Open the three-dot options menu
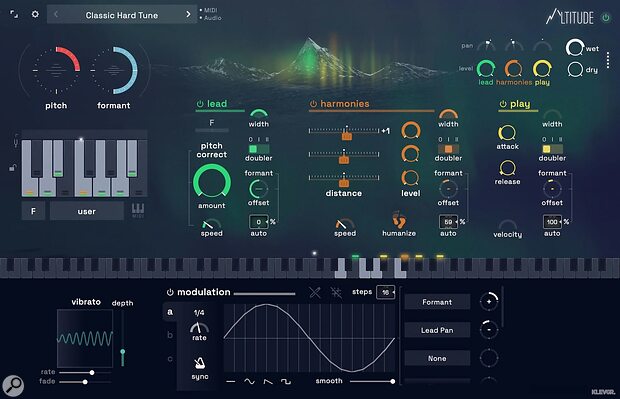The image size is (620, 399). point(608,60)
